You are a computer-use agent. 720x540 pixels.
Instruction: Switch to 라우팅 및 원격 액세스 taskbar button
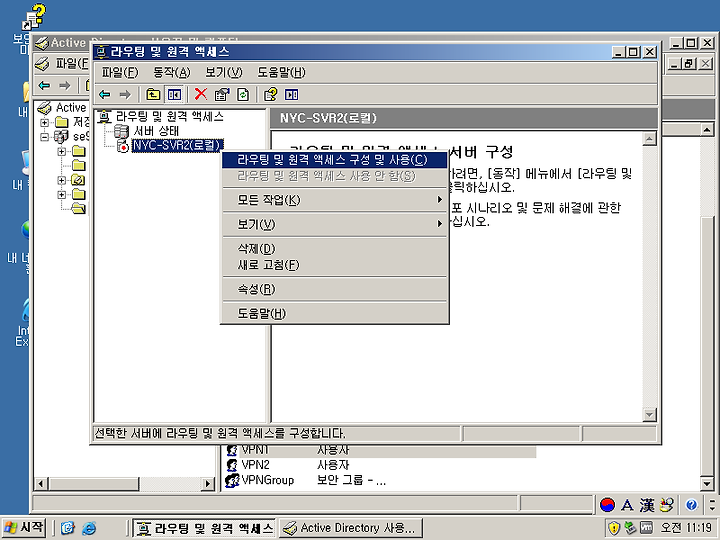coord(203,528)
